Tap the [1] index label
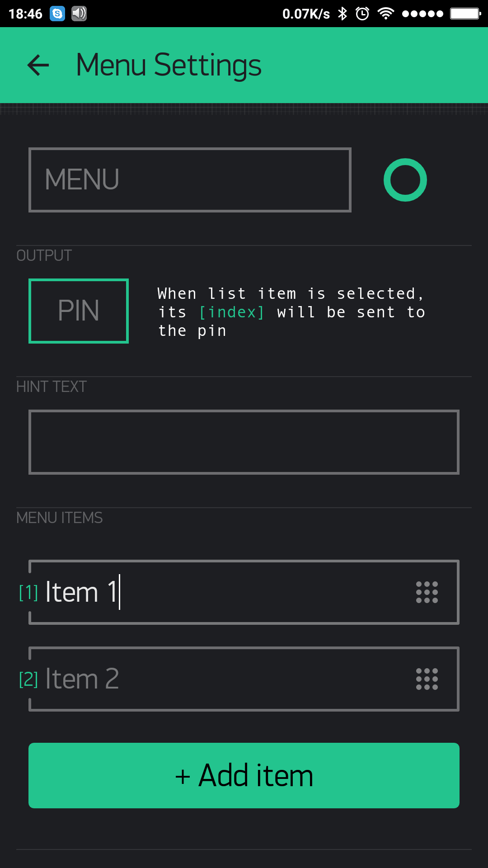Screen dimensions: 488x868 [x=28, y=592]
